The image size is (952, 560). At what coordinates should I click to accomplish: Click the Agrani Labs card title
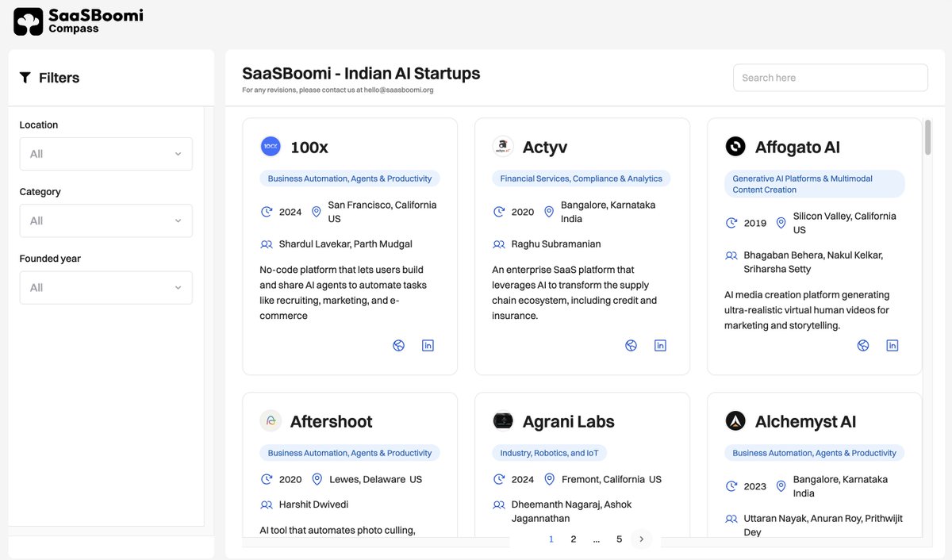tap(569, 421)
